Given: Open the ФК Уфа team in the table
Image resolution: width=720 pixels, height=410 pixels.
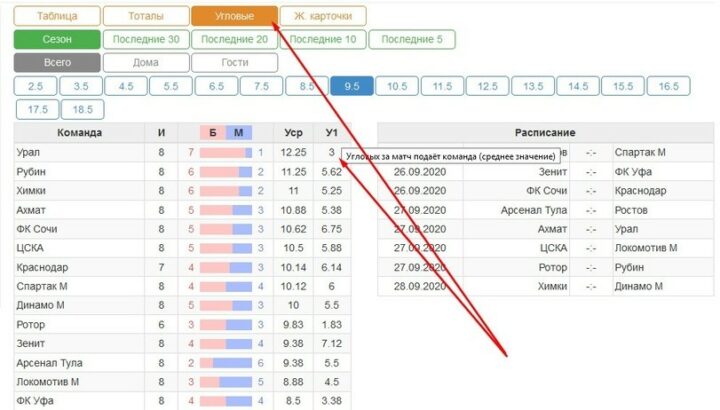Looking at the screenshot, I should [35, 401].
